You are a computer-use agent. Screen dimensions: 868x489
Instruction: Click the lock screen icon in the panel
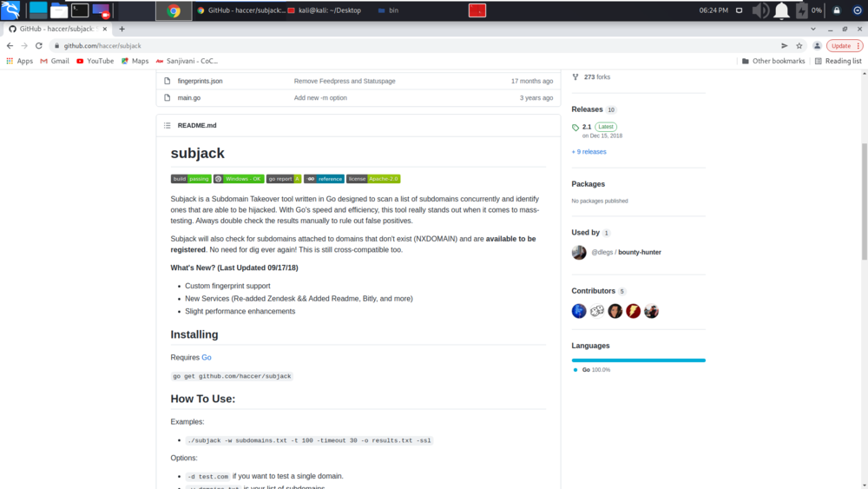(x=837, y=10)
